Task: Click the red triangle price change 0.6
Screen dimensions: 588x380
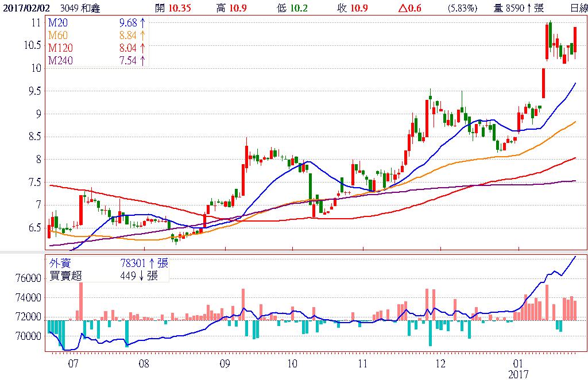Action: [x=409, y=8]
